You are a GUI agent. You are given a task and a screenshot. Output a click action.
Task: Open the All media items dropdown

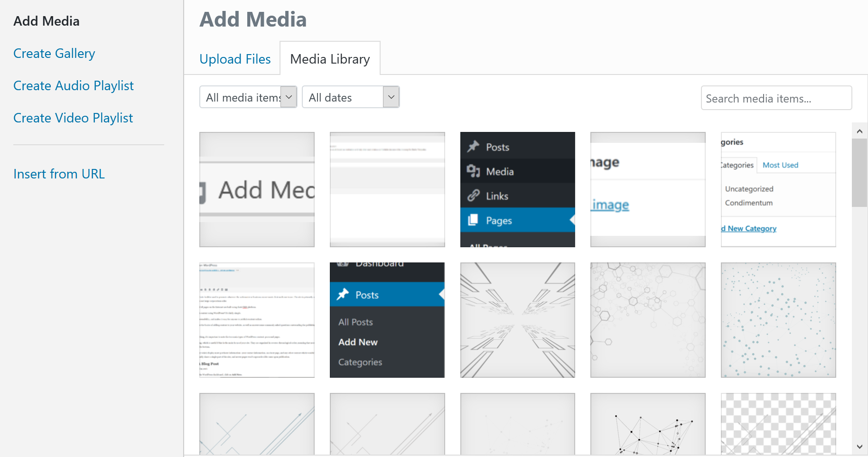248,97
